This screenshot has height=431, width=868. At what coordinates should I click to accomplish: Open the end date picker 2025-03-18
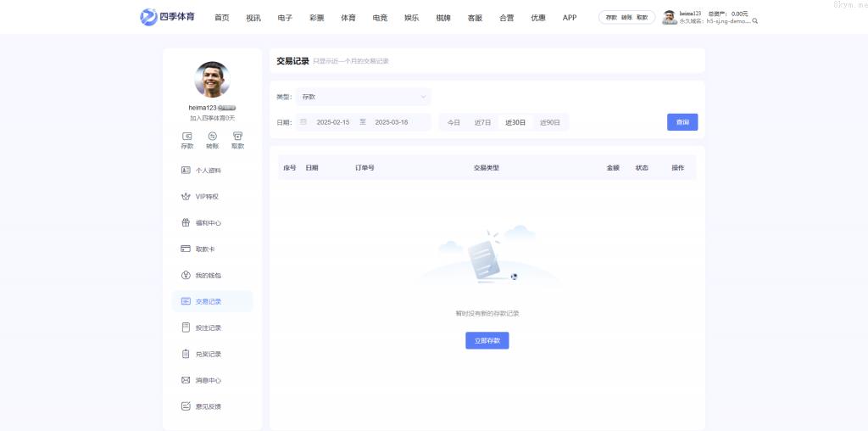391,122
